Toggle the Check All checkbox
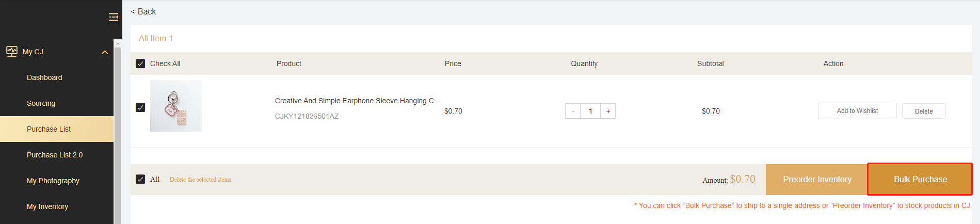The width and height of the screenshot is (980, 224). click(140, 63)
